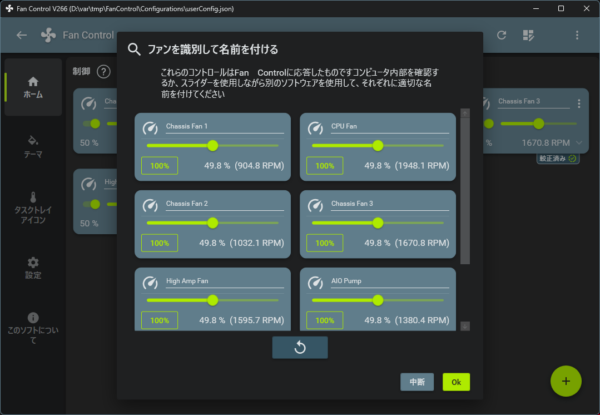Toggle the switch on the first background control card
Image resolution: width=600 pixels, height=415 pixels.
[x=92, y=124]
